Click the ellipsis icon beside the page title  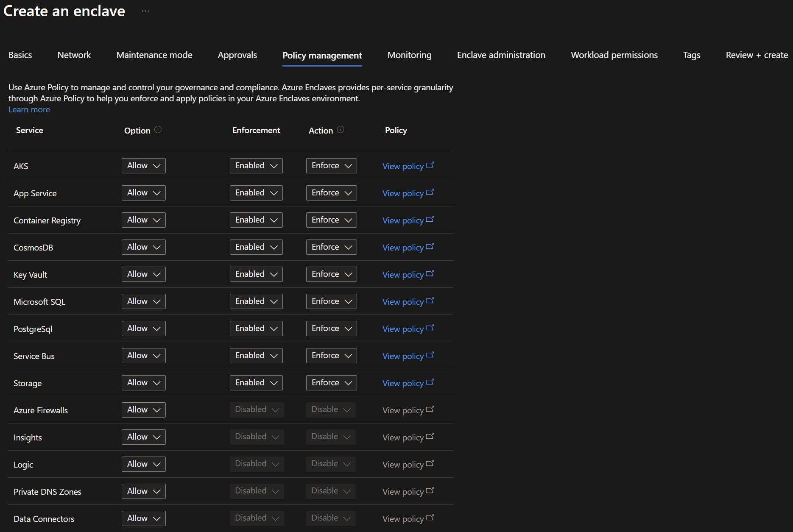point(145,11)
